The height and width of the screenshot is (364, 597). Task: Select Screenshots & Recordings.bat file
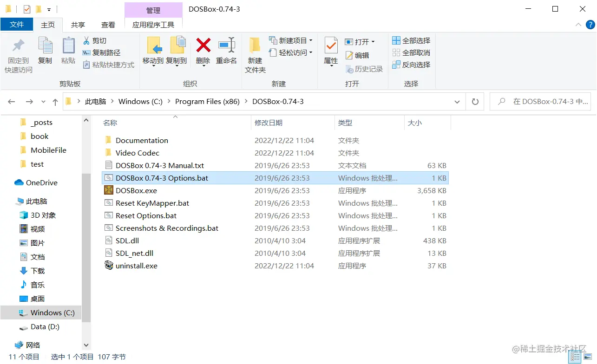point(275,228)
